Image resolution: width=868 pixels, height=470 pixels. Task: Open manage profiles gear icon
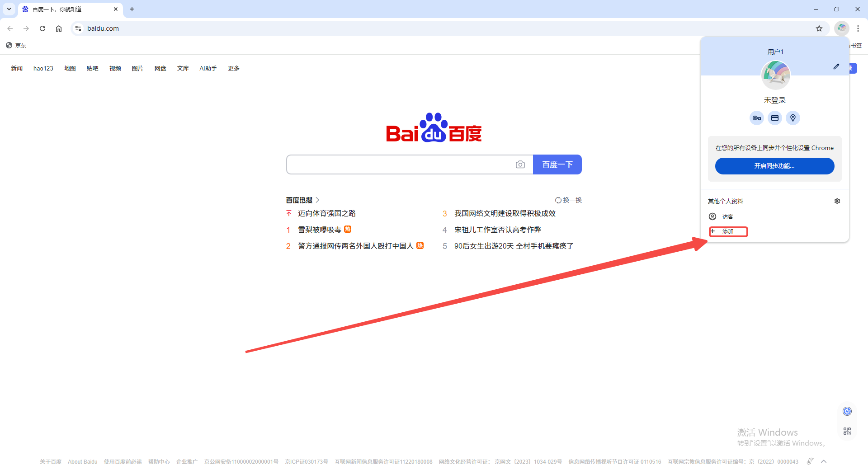(837, 201)
